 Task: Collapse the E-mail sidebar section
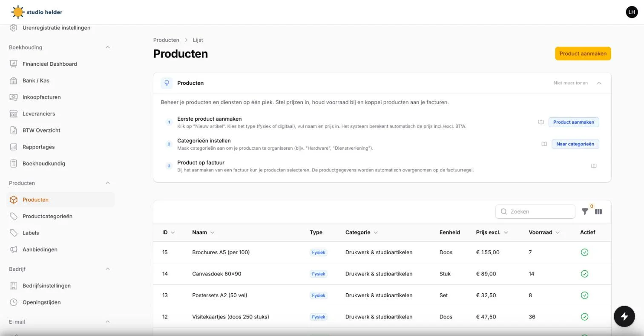(108, 322)
